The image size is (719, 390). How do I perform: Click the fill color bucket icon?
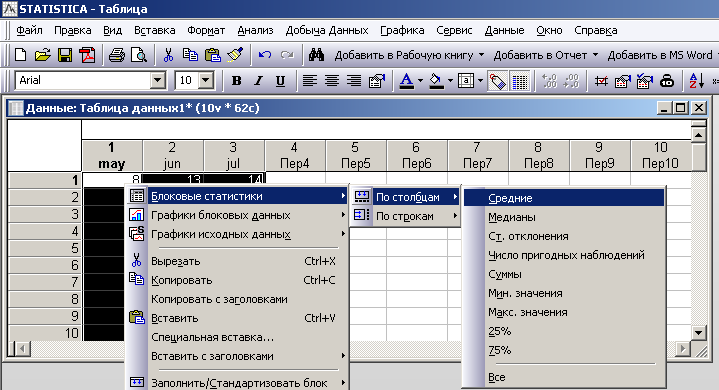click(436, 81)
